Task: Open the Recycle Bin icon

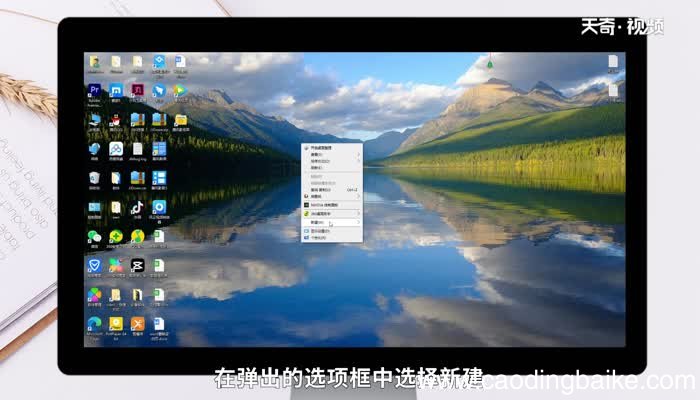Action: (94, 178)
